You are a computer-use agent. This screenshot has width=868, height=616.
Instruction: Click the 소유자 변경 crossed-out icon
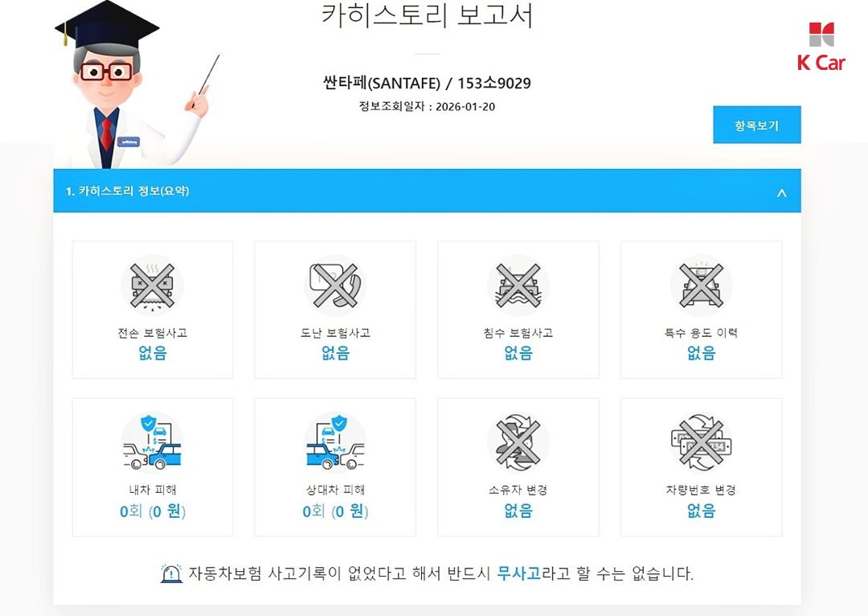518,442
